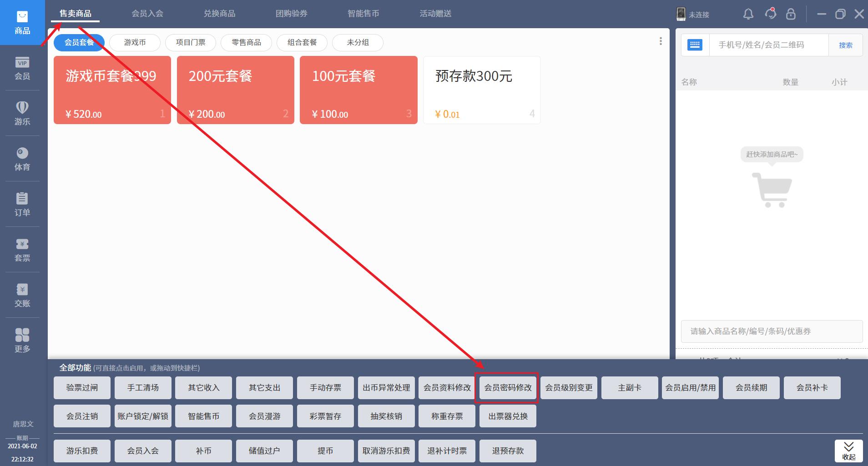Image resolution: width=868 pixels, height=466 pixels.
Task: Add the 100元套餐 product card
Action: point(358,90)
